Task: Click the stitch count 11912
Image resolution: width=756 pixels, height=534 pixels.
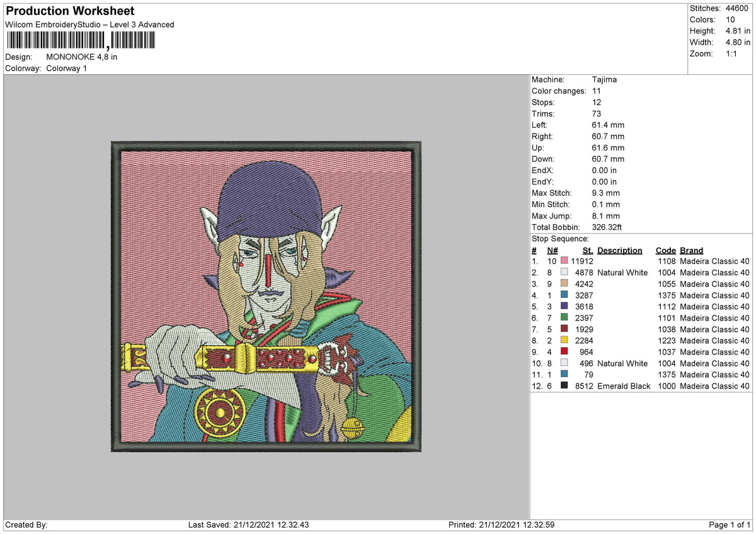Action: click(582, 261)
